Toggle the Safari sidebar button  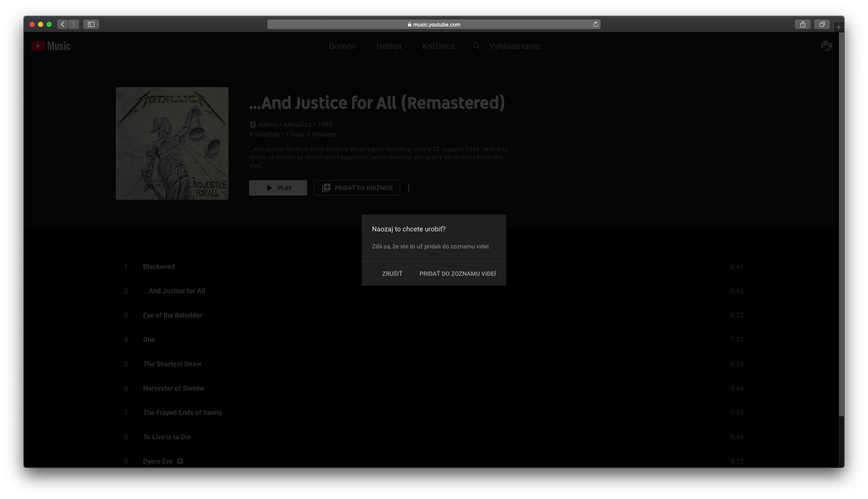[91, 24]
